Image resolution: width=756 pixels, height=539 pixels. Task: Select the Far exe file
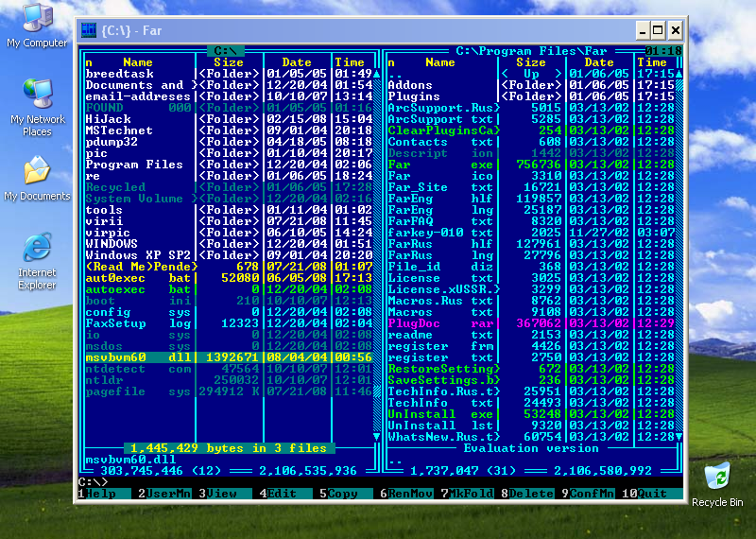(531, 165)
